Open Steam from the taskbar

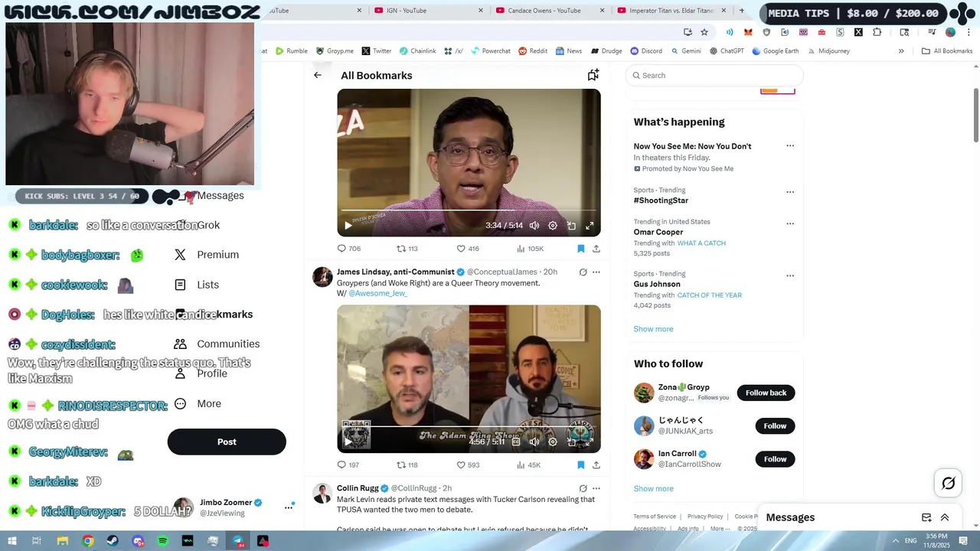point(113,541)
